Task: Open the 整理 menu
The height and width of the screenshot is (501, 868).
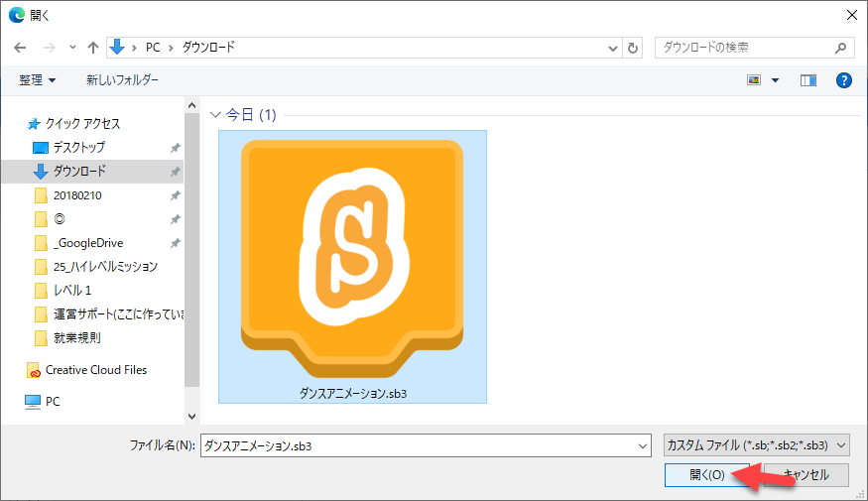Action: tap(38, 80)
